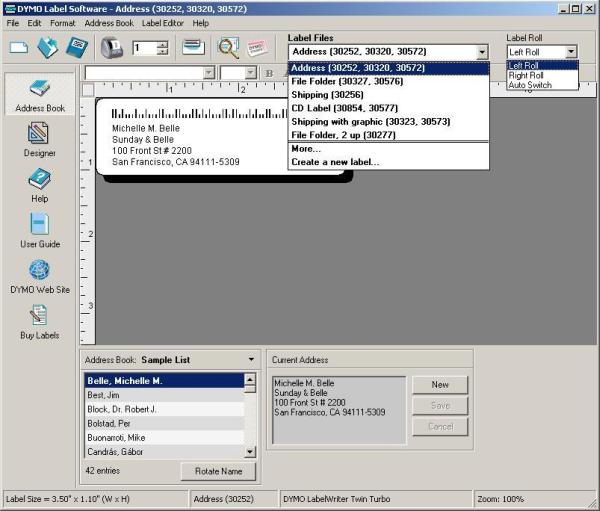Open Address Book menu in menu bar
The image size is (600, 511).
click(x=109, y=23)
